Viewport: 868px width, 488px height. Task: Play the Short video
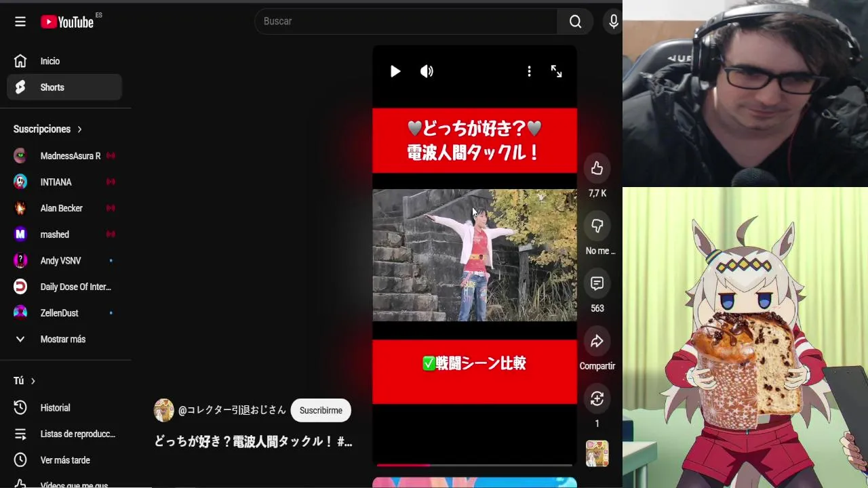tap(395, 72)
